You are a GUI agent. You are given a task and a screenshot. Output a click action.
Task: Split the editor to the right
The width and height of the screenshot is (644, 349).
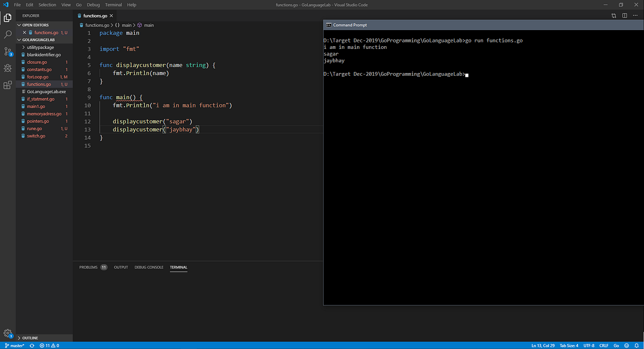coord(625,16)
